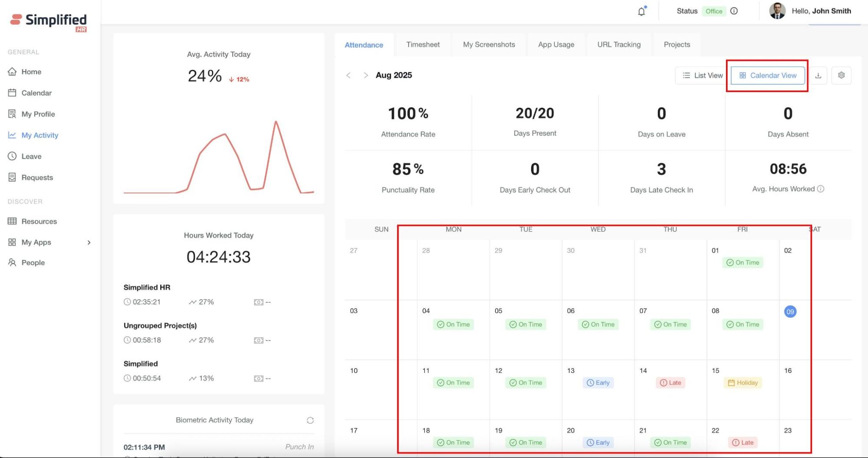Viewport: 868px width, 458px height.
Task: Click the Holiday badge on August 15
Action: (x=743, y=383)
